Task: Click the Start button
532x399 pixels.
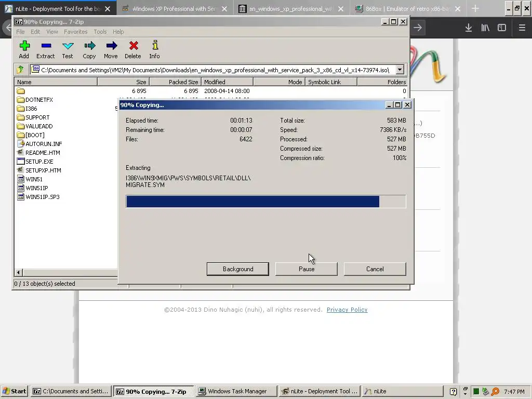Action: tap(14, 391)
